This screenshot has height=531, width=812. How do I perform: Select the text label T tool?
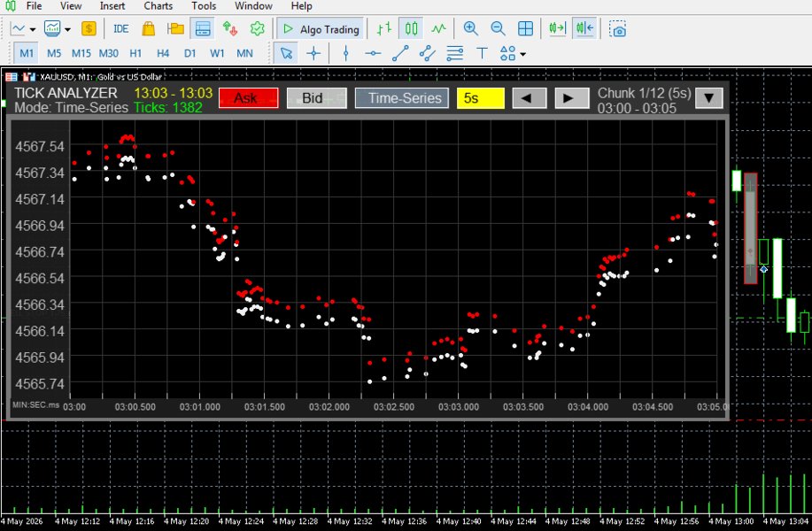click(x=482, y=53)
